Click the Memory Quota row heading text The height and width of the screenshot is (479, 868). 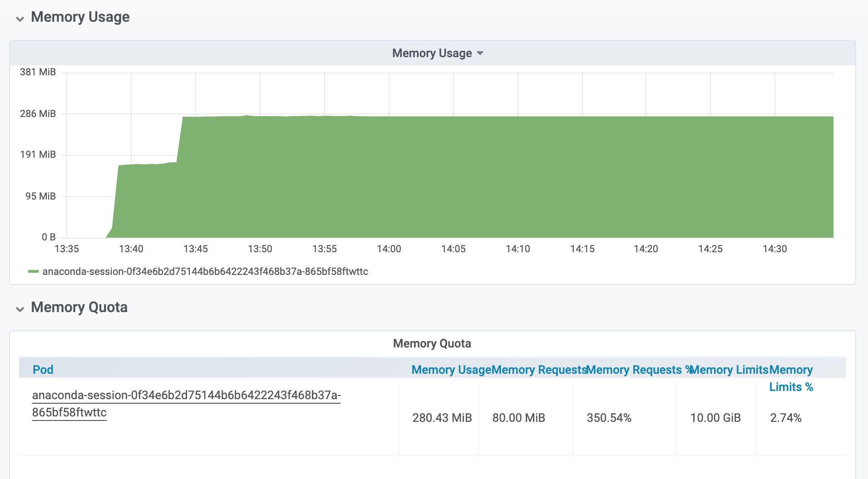pos(79,307)
